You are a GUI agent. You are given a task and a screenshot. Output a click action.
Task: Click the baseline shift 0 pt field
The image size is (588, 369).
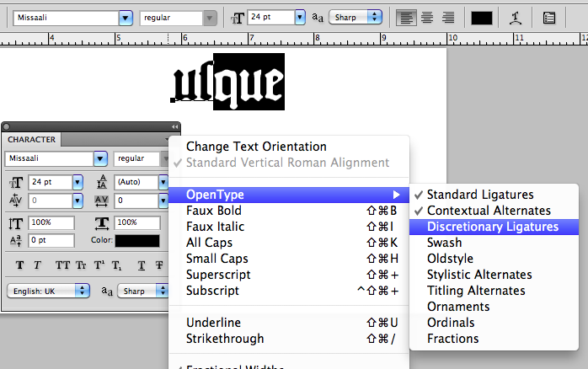pyautogui.click(x=54, y=240)
